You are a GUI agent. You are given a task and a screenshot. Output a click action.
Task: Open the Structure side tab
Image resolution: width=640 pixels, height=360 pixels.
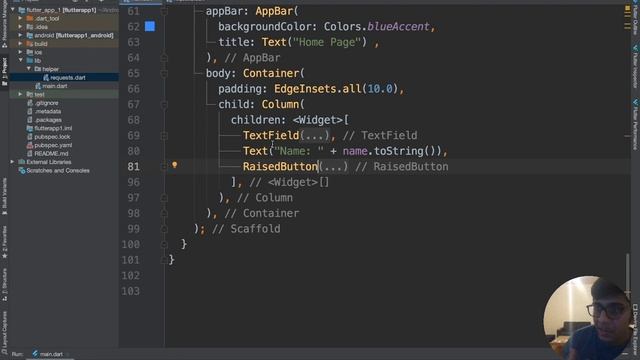coord(4,284)
